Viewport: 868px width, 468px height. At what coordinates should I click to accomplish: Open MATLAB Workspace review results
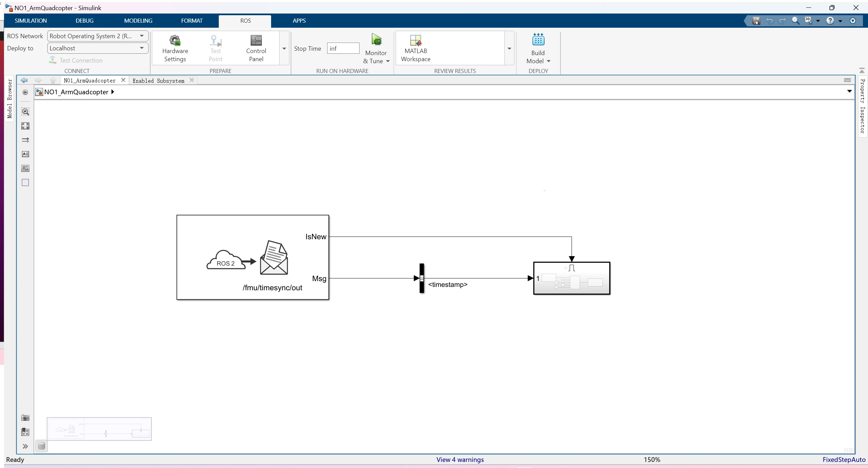pyautogui.click(x=416, y=48)
